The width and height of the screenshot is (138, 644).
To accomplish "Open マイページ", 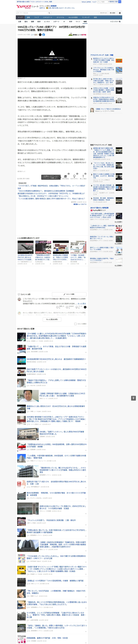I will (x=103, y=13).
